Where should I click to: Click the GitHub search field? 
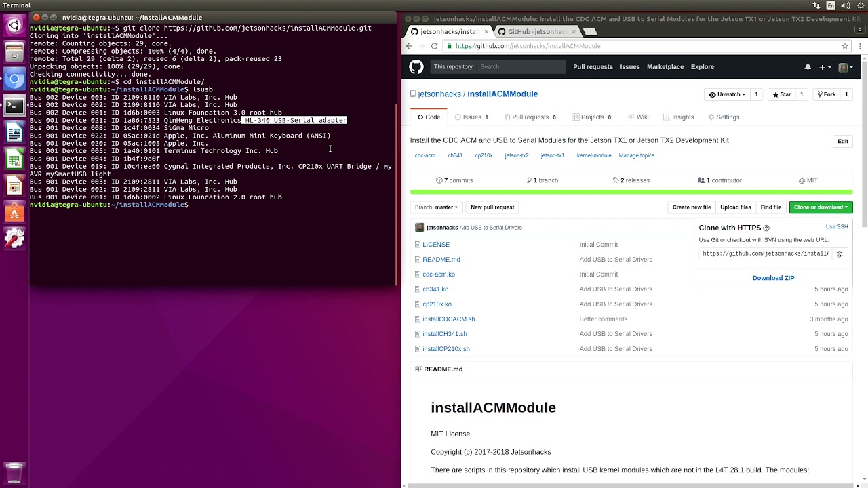[520, 67]
